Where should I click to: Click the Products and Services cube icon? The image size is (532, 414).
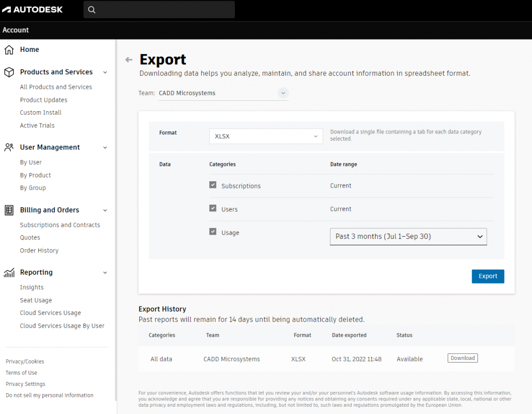point(9,72)
